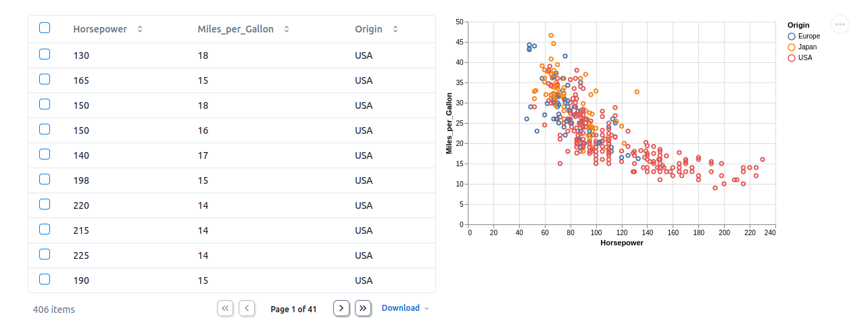Sort table by Horsepower column arrows
The height and width of the screenshot is (321, 868).
click(x=140, y=29)
